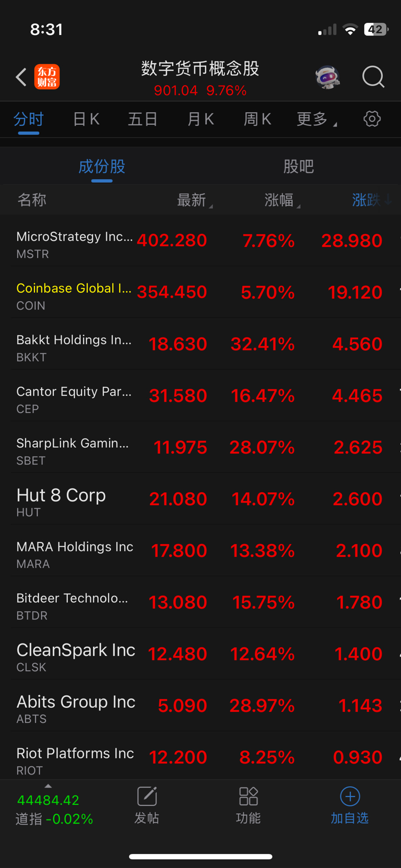Sort list by 涨幅 percent column
Image resolution: width=401 pixels, height=868 pixels.
282,200
